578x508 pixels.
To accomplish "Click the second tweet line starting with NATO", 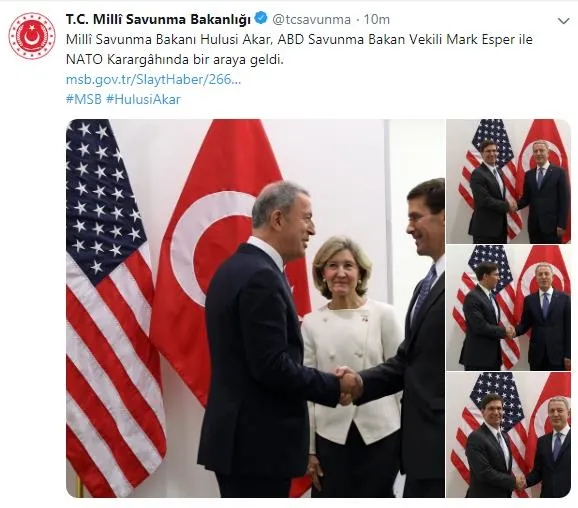I will point(175,59).
